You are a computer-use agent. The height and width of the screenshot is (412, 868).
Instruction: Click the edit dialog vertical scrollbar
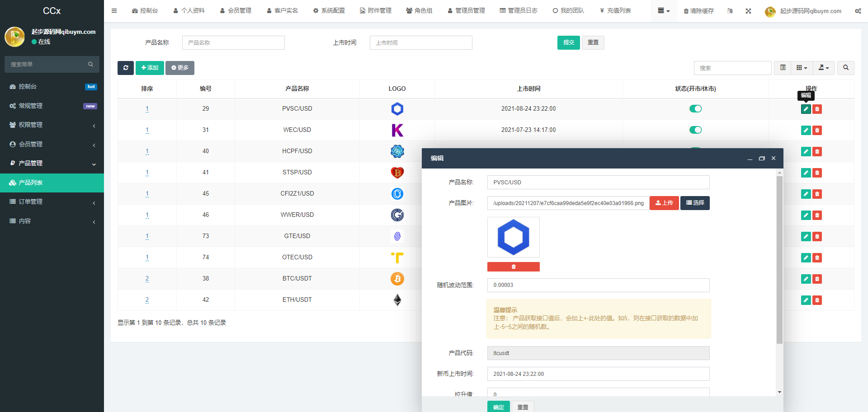pyautogui.click(x=779, y=260)
